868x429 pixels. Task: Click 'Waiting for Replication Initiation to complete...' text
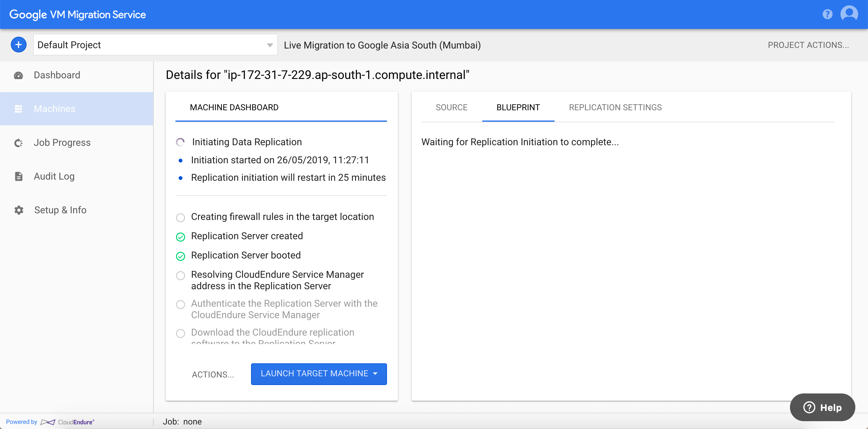click(520, 142)
